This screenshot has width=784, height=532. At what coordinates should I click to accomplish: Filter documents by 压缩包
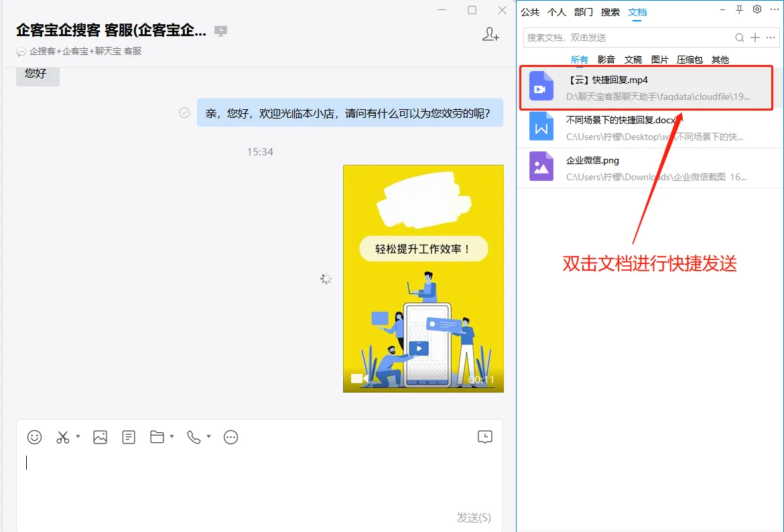[x=690, y=60]
